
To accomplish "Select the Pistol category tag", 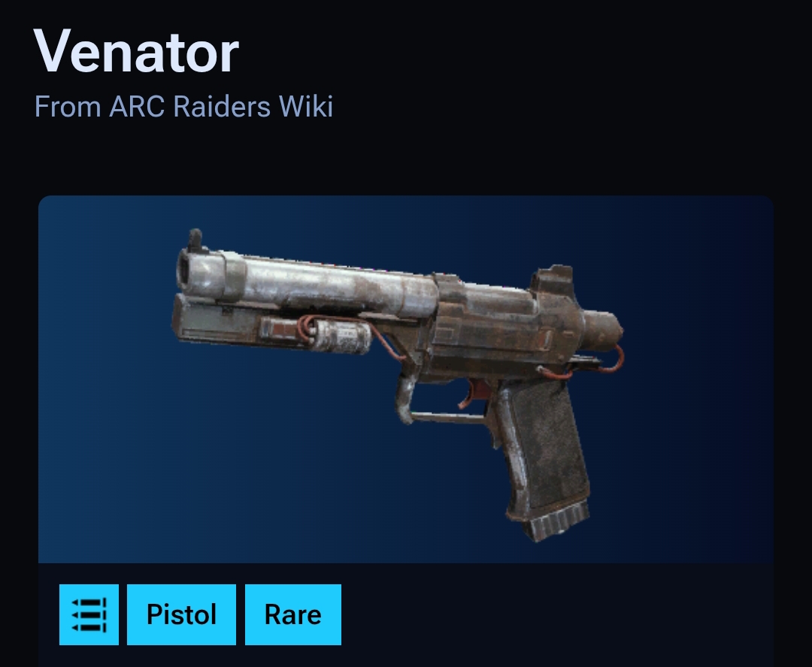I will click(181, 614).
